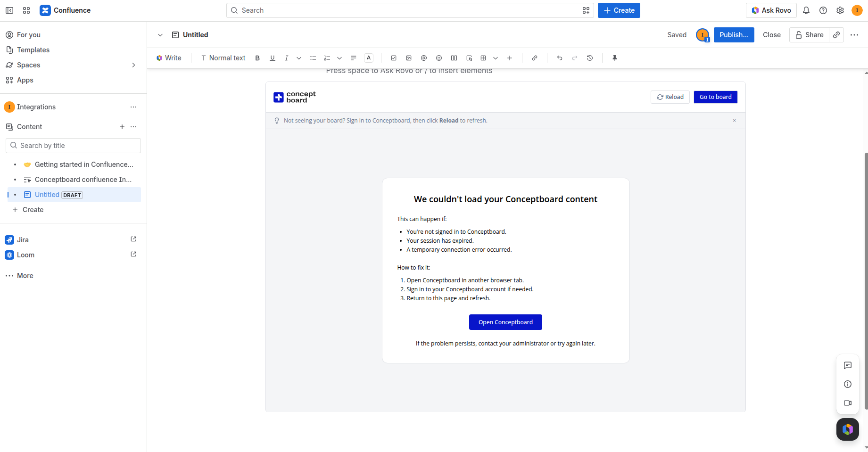
Task: Click the blue Create button
Action: (x=619, y=10)
